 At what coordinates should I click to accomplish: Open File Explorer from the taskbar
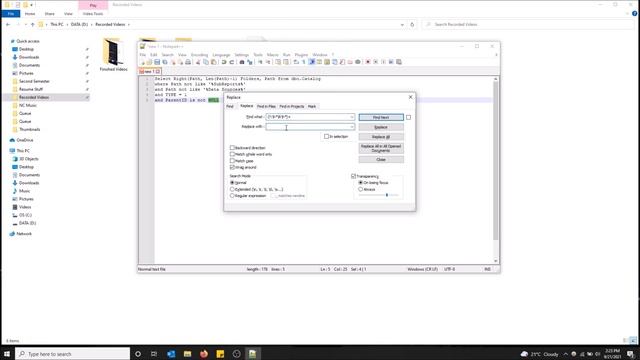click(x=187, y=354)
